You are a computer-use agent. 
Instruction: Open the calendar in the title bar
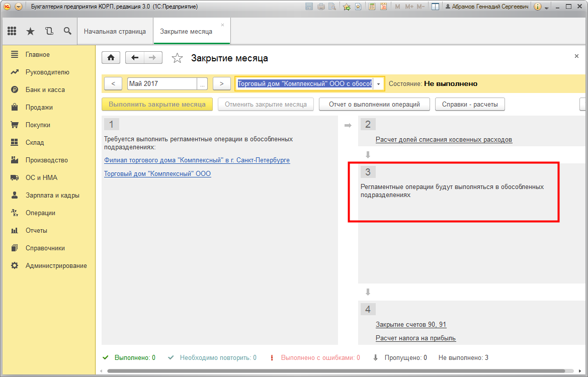383,7
